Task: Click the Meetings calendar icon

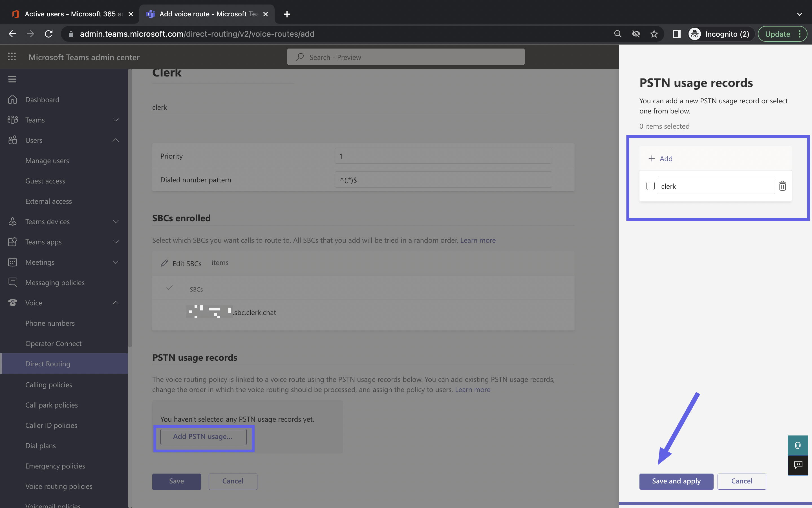Action: point(12,262)
